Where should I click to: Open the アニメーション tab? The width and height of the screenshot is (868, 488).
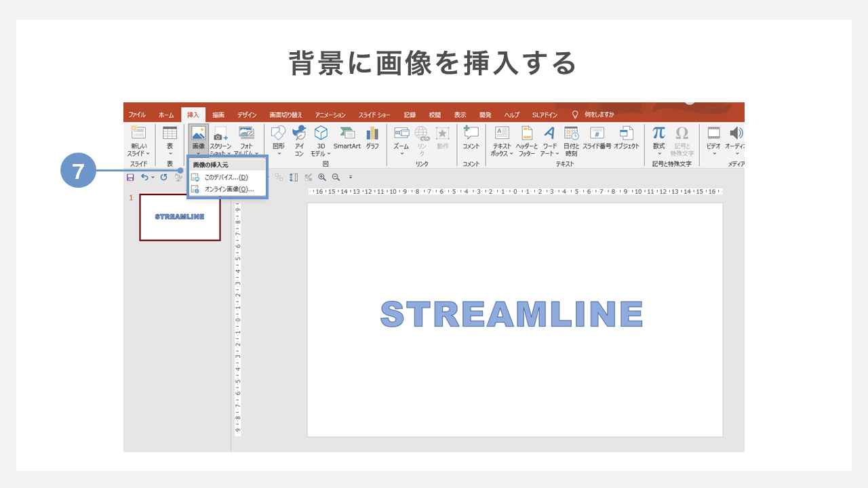pyautogui.click(x=330, y=115)
